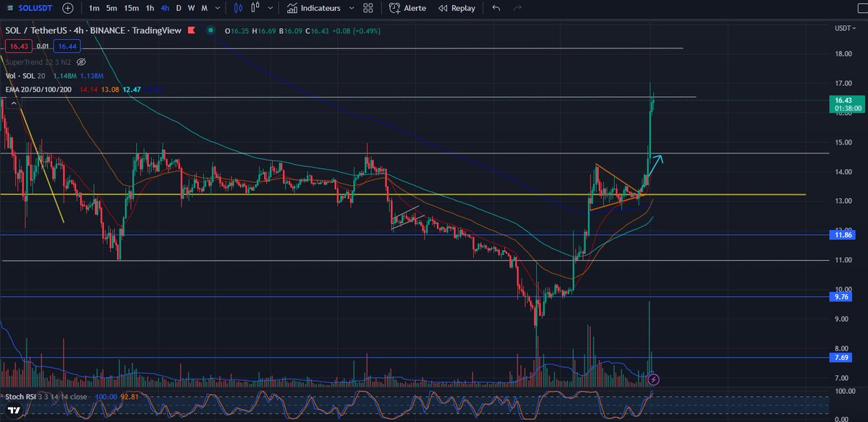Screen dimensions: 868x422
Task: Select the multi-chart layout icon
Action: (x=367, y=9)
